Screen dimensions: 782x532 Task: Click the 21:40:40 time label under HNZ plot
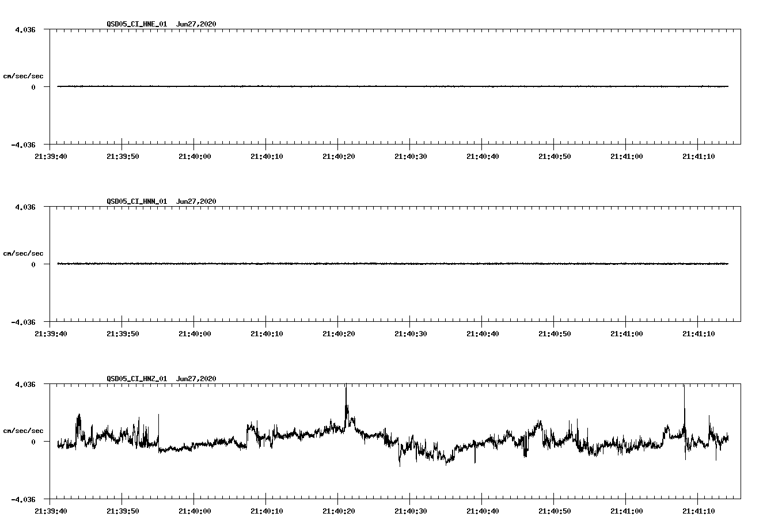pos(483,511)
